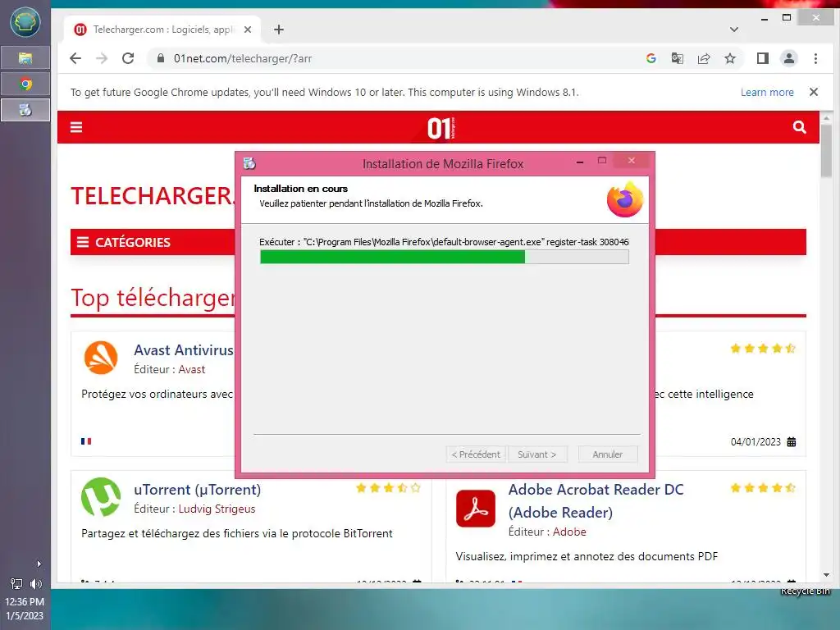Click the uTorrent star rating
The height and width of the screenshot is (630, 840).
tap(388, 488)
